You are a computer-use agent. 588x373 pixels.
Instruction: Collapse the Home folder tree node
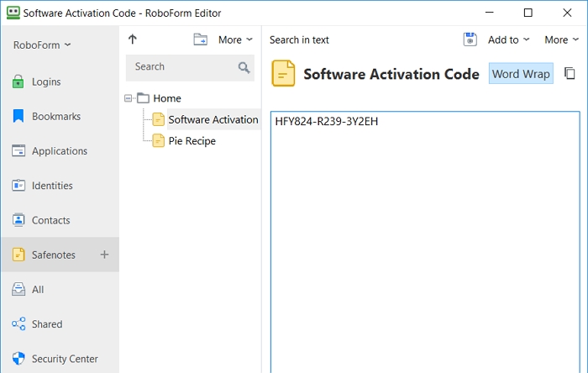click(x=129, y=98)
